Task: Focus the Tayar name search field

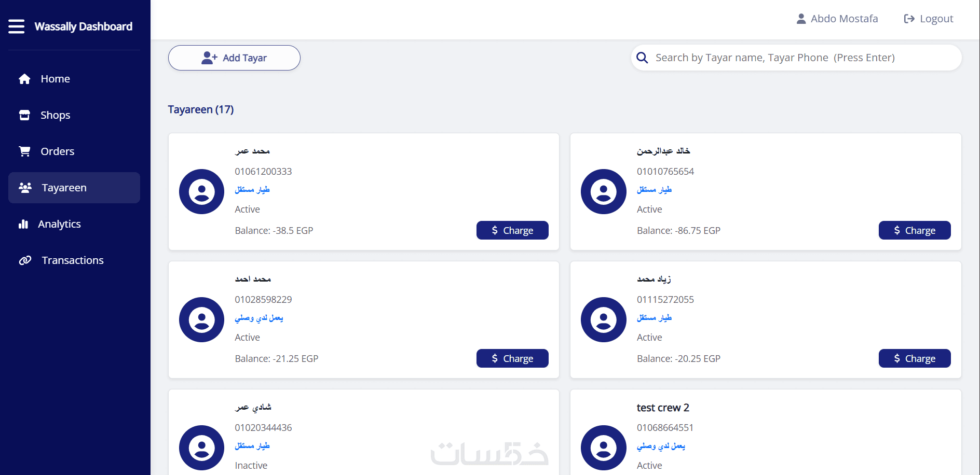Action: pyautogui.click(x=799, y=58)
